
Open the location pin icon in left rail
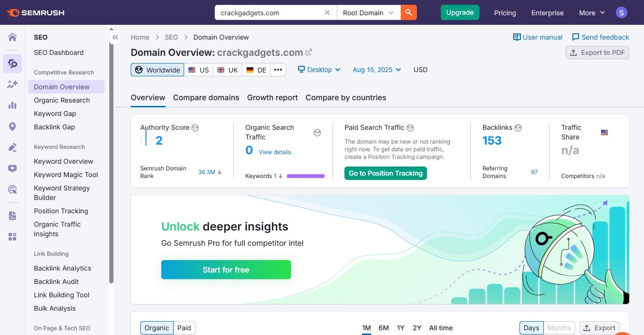[x=12, y=126]
